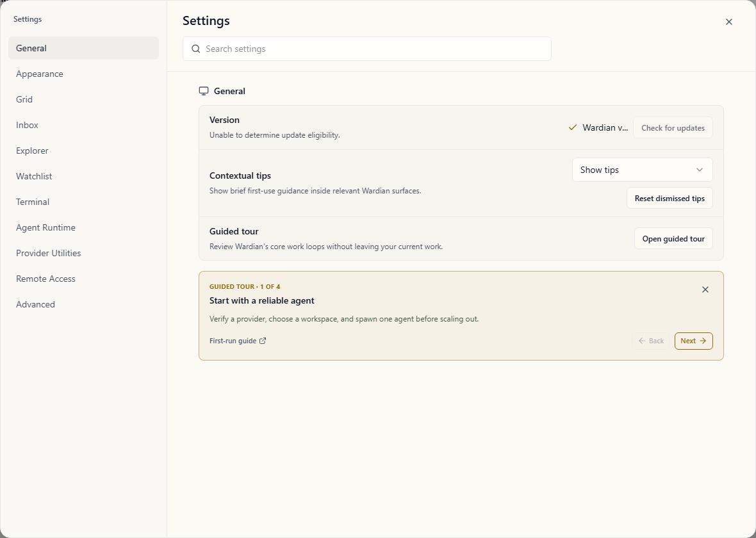
Task: Go to Agent Runtime settings
Action: point(83,227)
